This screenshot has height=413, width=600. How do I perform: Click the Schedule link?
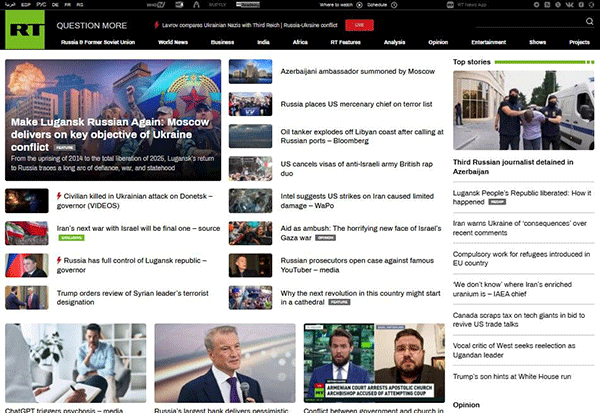[x=382, y=5]
